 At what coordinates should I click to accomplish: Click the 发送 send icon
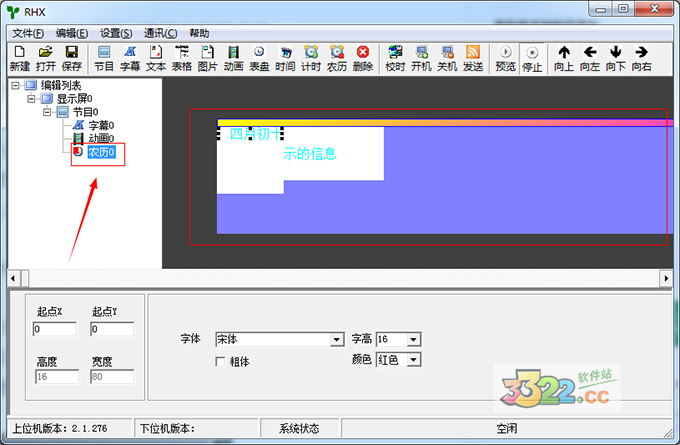(x=473, y=58)
